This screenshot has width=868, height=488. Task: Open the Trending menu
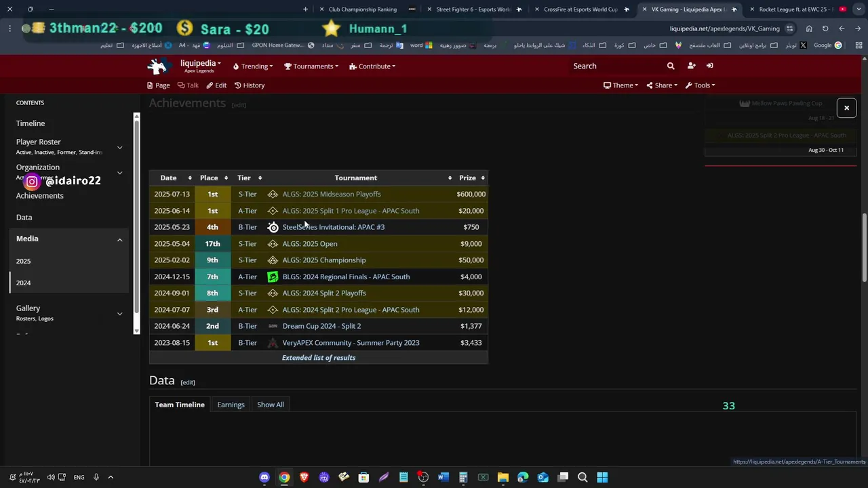click(253, 66)
